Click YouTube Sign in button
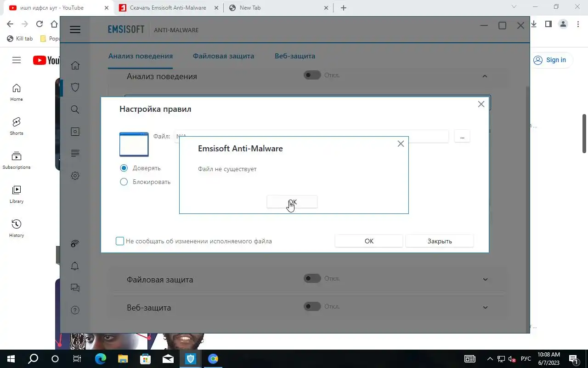The width and height of the screenshot is (588, 368). pyautogui.click(x=551, y=60)
